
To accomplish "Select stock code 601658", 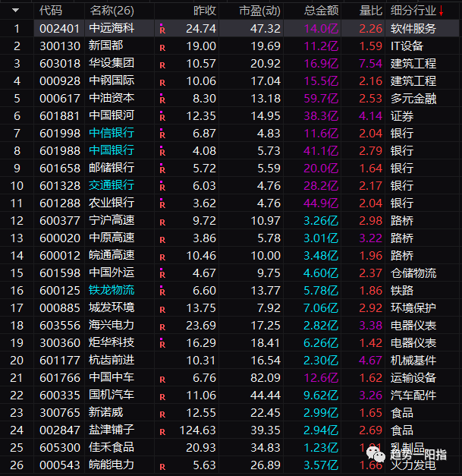I will [x=60, y=169].
